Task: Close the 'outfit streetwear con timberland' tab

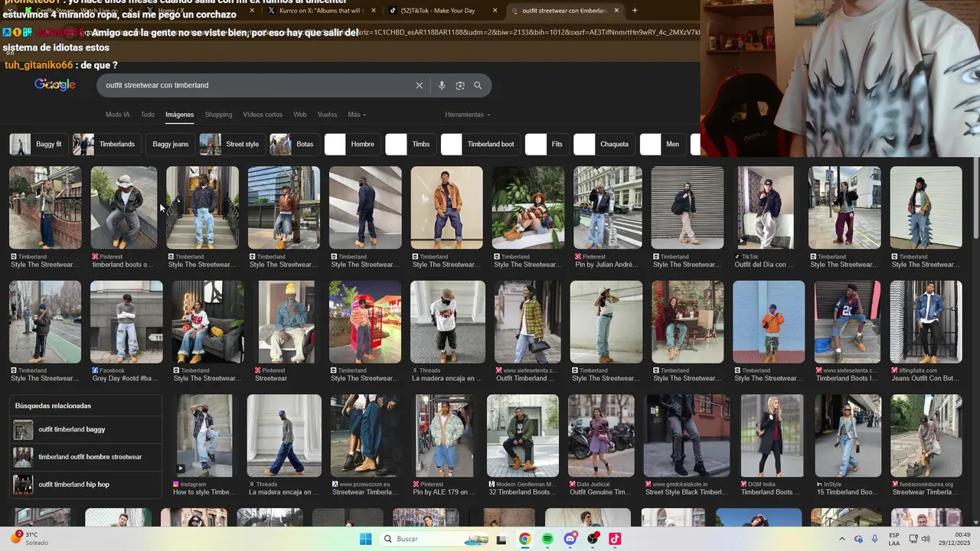Action: click(x=616, y=11)
